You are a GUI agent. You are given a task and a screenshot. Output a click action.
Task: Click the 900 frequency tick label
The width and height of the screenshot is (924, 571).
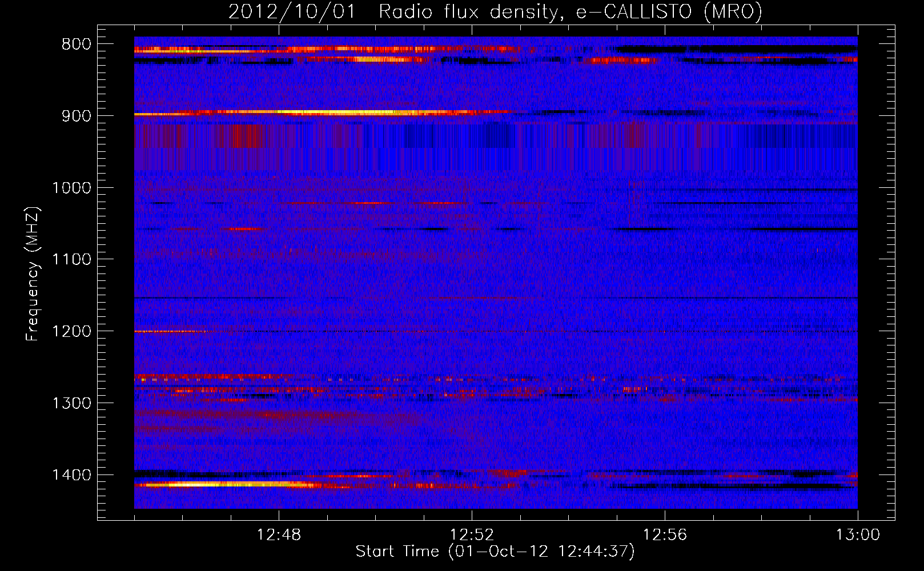[77, 116]
